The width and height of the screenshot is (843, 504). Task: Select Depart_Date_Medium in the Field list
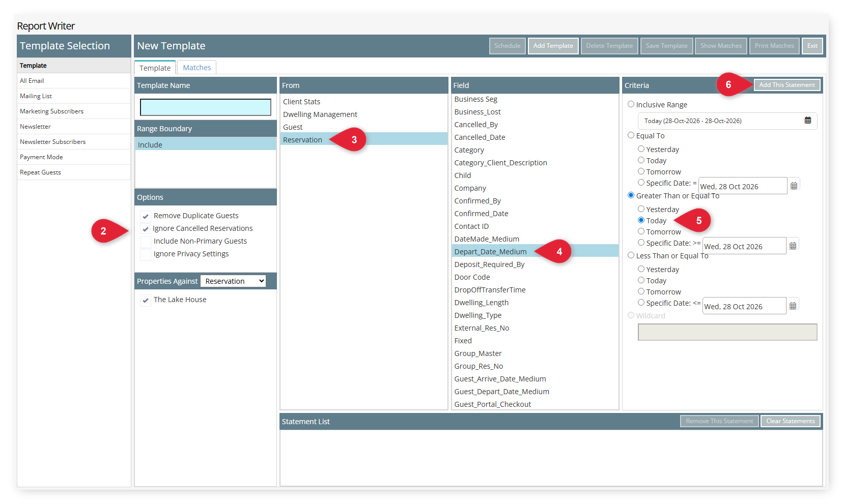click(535, 252)
